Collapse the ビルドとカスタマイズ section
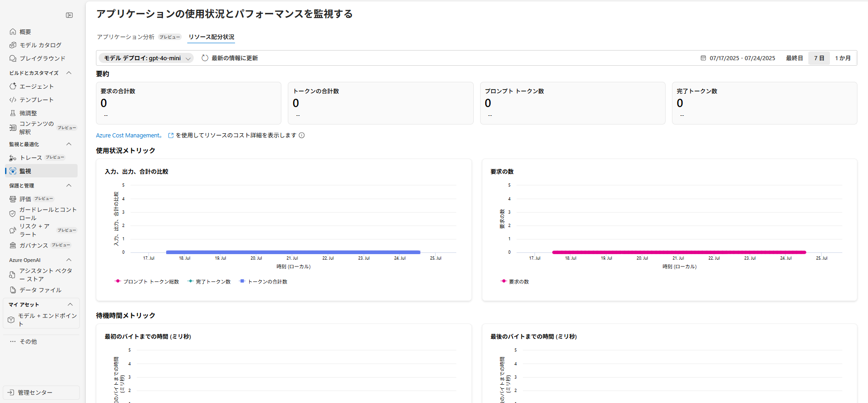The height and width of the screenshot is (403, 868). (69, 73)
